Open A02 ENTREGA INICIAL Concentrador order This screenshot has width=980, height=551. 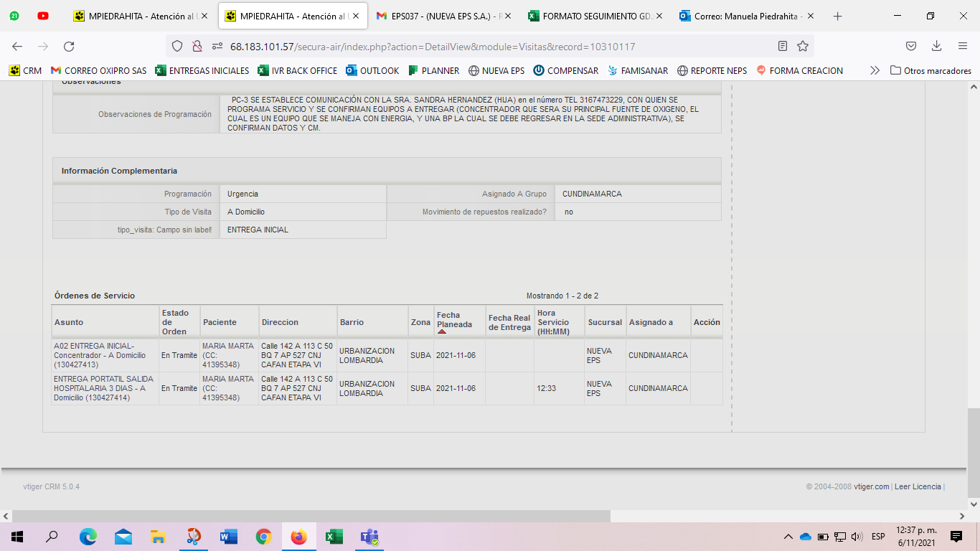click(100, 355)
